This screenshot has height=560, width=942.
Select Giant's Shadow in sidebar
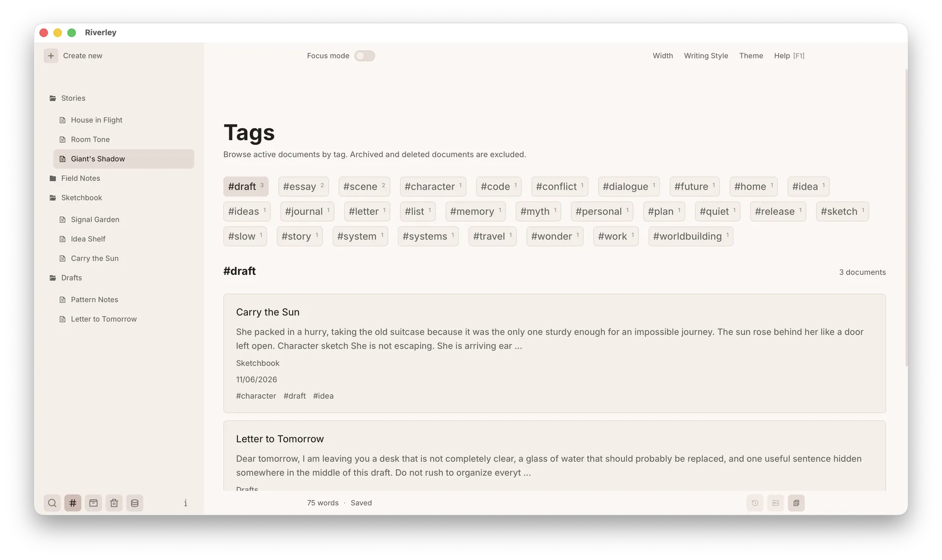[124, 159]
